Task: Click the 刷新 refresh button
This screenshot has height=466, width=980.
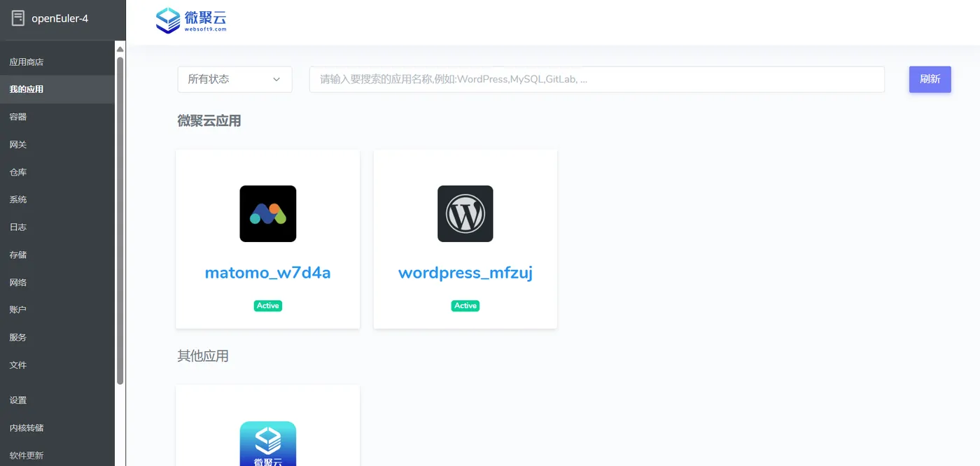Action: click(x=930, y=79)
